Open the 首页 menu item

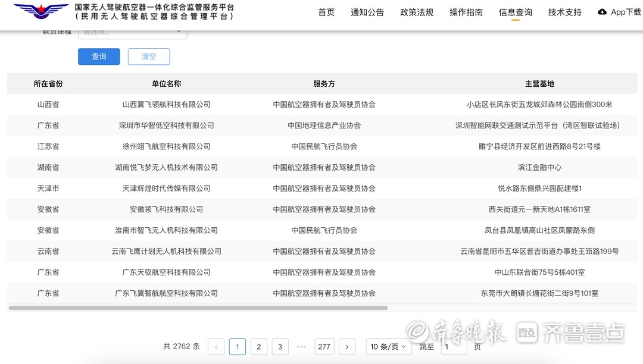326,12
